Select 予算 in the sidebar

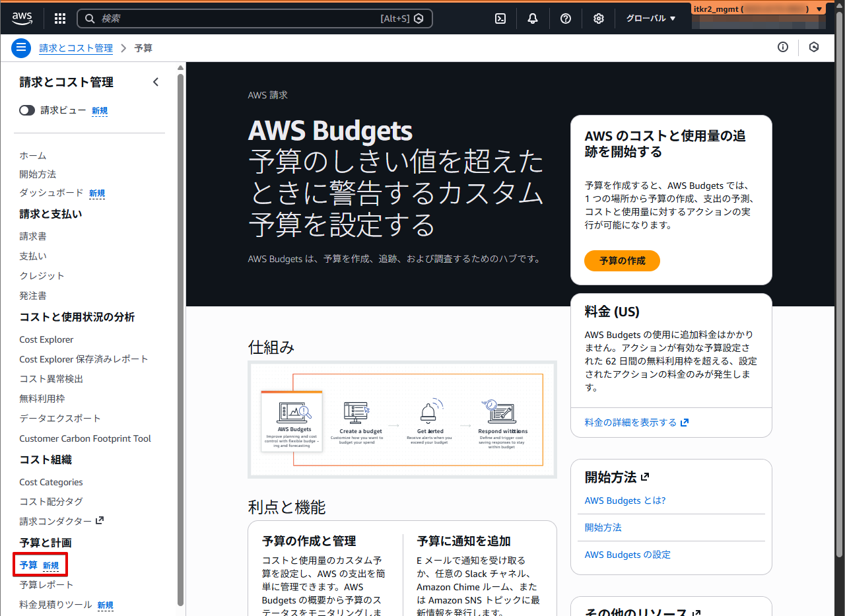point(28,565)
